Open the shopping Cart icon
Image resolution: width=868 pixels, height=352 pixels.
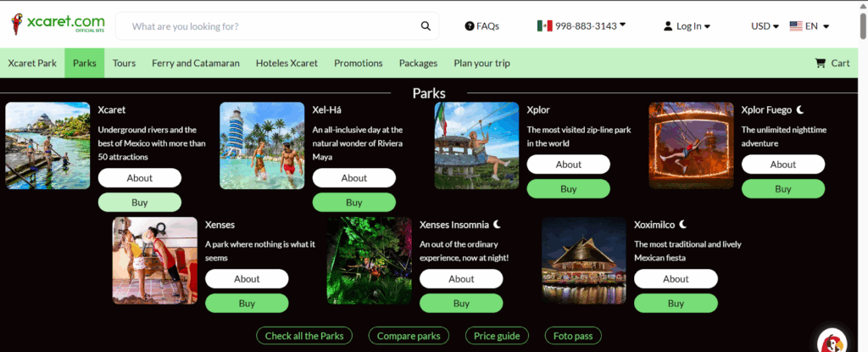pyautogui.click(x=821, y=63)
